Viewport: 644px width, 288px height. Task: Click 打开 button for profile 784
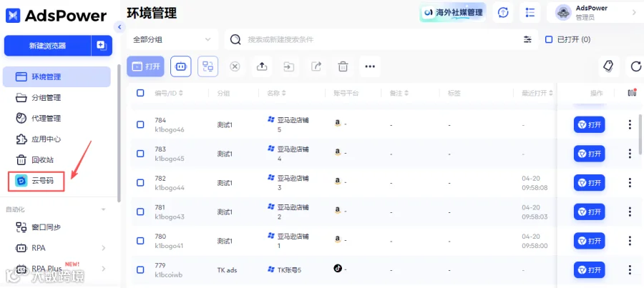click(x=590, y=125)
